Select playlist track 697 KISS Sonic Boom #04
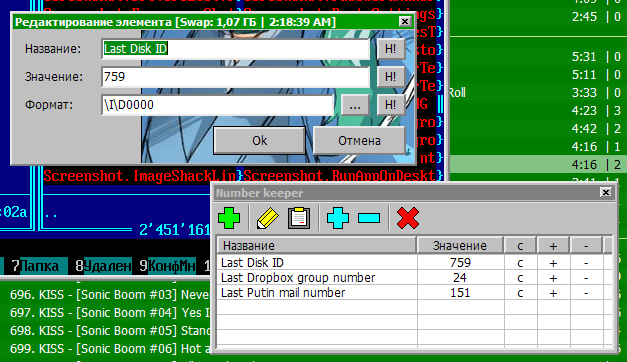The image size is (627, 362). (110, 312)
